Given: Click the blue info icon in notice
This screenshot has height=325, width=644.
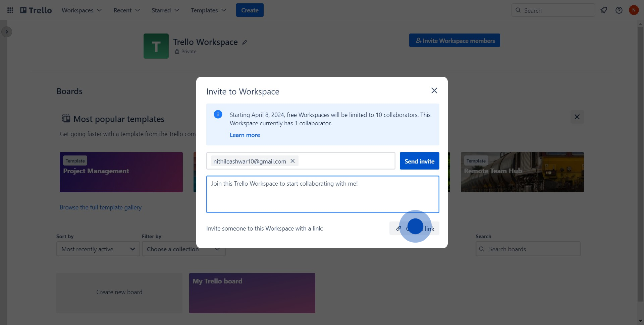Looking at the screenshot, I should pyautogui.click(x=218, y=114).
